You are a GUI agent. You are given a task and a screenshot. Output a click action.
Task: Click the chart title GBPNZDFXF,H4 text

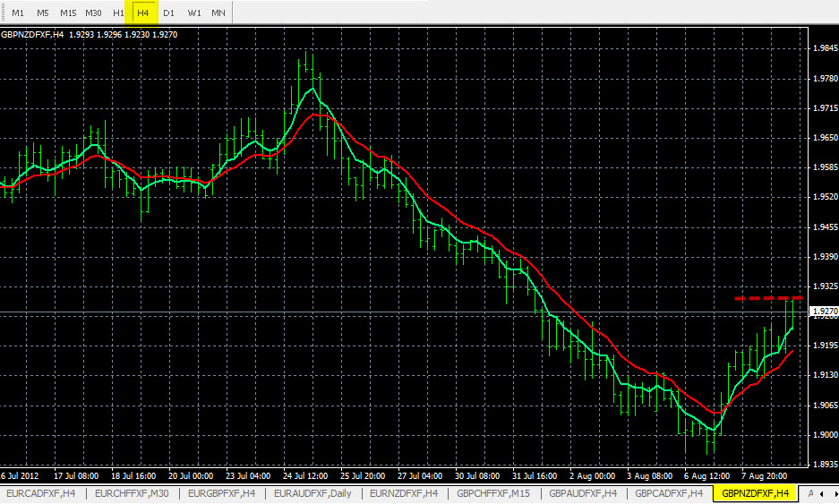click(x=32, y=35)
